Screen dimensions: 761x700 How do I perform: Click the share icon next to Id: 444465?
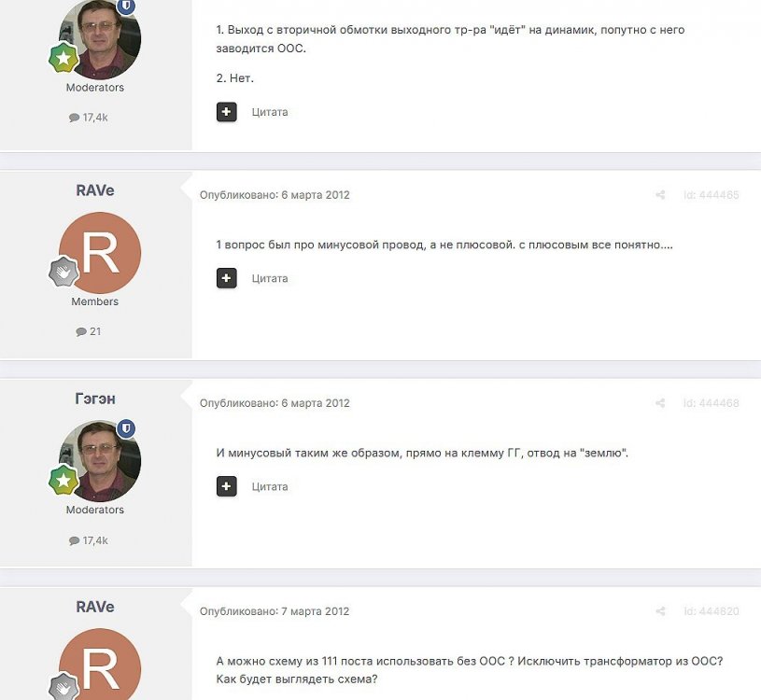coord(660,195)
